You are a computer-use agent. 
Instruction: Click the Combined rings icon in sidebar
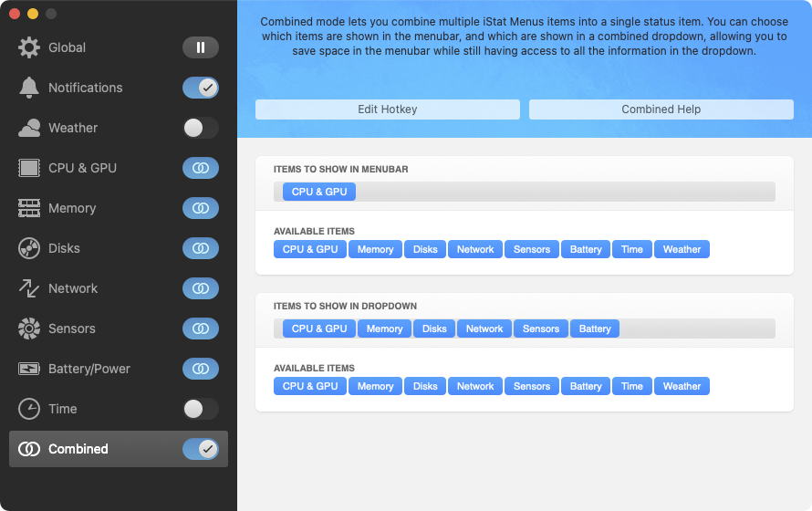point(29,449)
